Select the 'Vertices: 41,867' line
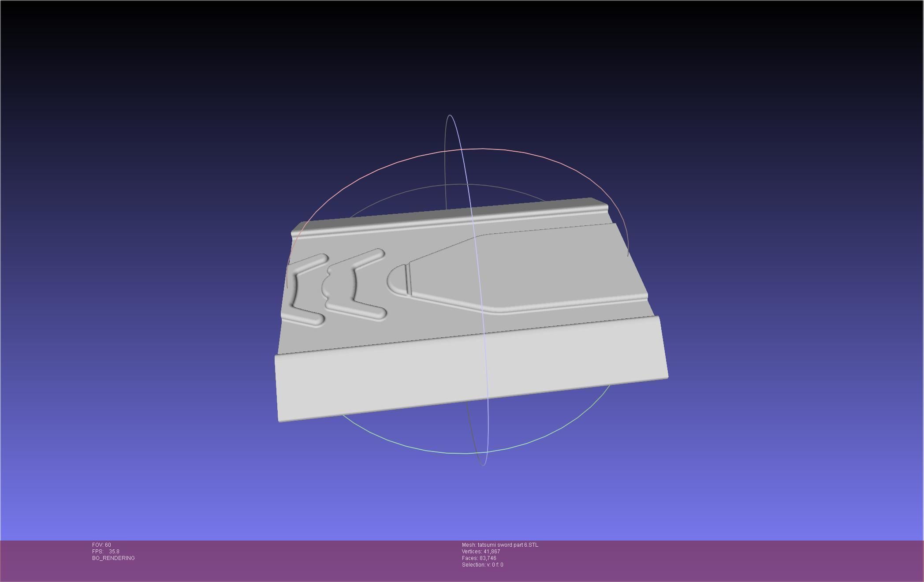This screenshot has height=582, width=924. (x=481, y=552)
